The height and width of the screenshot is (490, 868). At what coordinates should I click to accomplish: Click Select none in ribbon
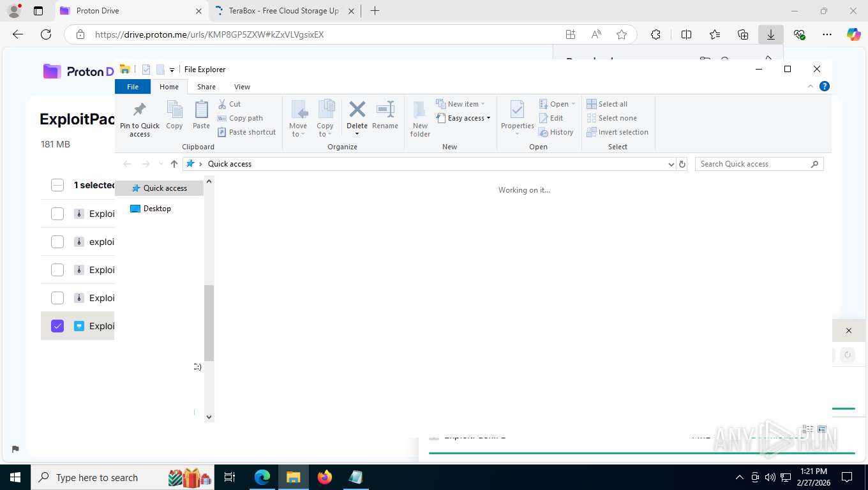[x=611, y=118]
